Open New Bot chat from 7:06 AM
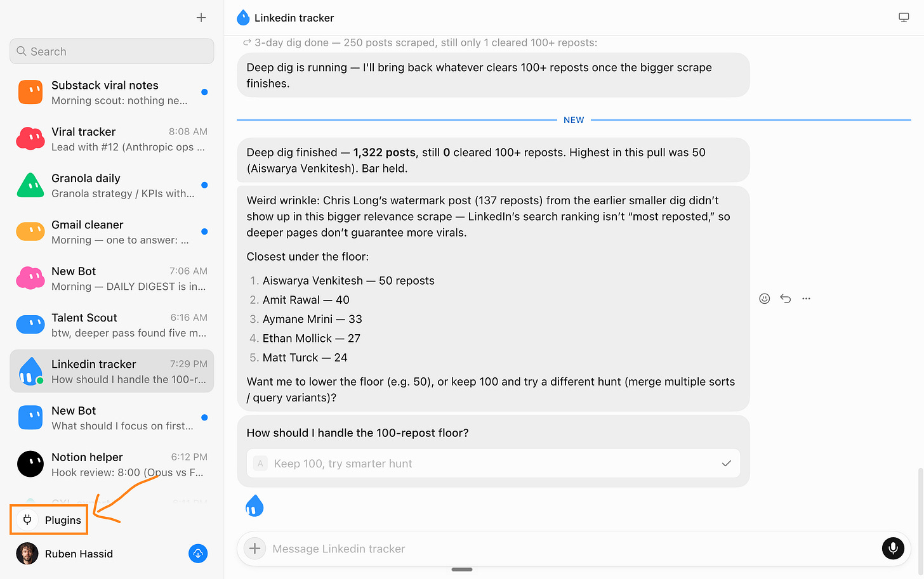The width and height of the screenshot is (924, 579). (x=112, y=278)
